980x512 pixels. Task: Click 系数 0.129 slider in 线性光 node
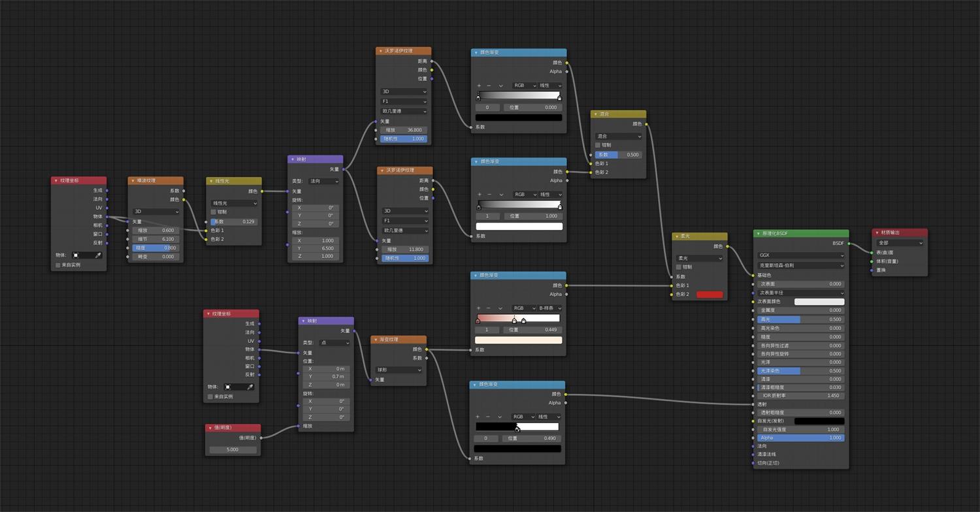(x=234, y=221)
